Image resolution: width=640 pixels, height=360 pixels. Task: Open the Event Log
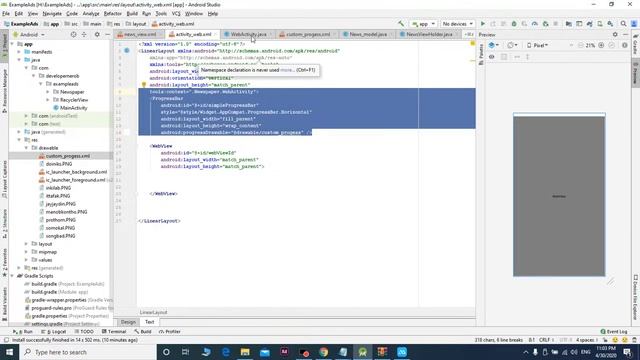pyautogui.click(x=614, y=331)
